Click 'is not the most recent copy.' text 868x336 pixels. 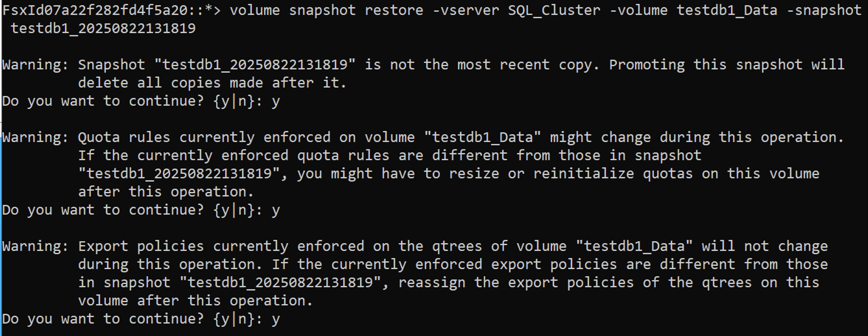point(482,65)
